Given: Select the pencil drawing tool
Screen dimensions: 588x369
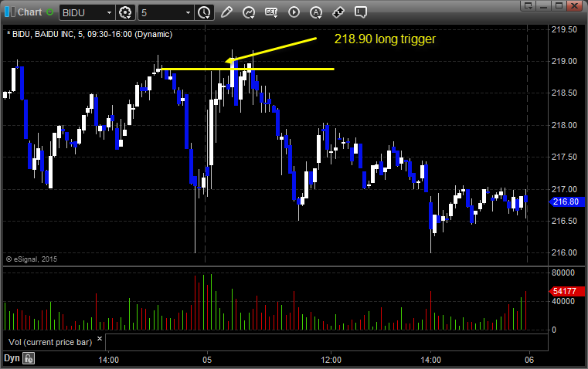Looking at the screenshot, I should (x=226, y=12).
